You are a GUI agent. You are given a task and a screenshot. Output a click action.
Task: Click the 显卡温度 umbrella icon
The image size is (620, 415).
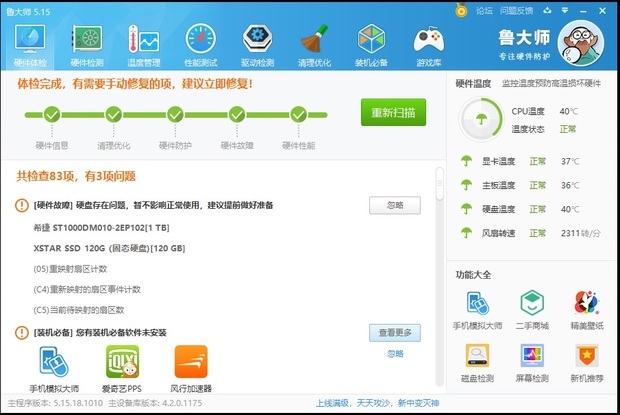tap(467, 161)
